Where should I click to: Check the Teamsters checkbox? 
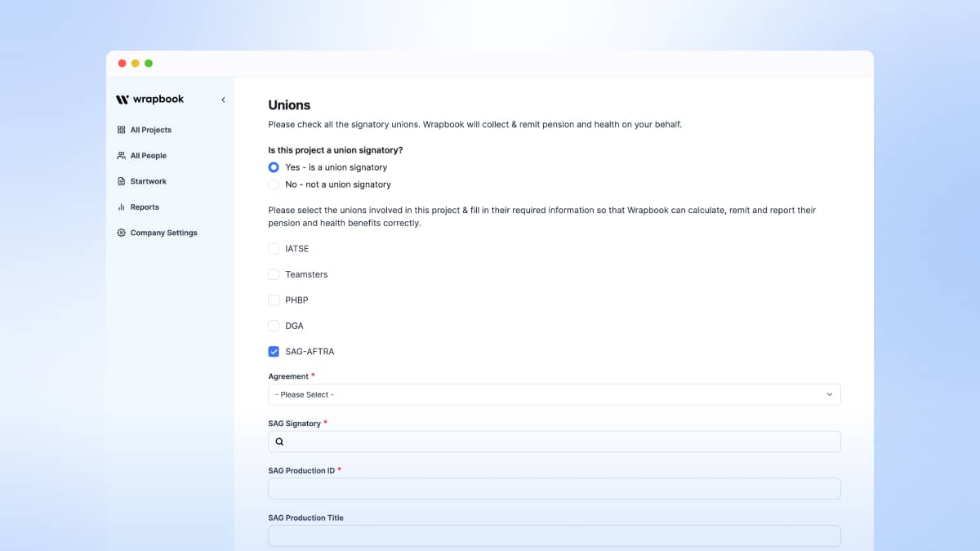(x=274, y=274)
